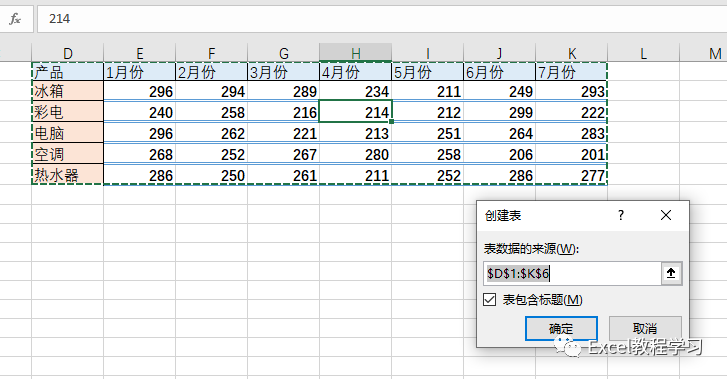Click 空调 7月份 cell value 201
Screen dimensions: 727x379
coord(572,154)
